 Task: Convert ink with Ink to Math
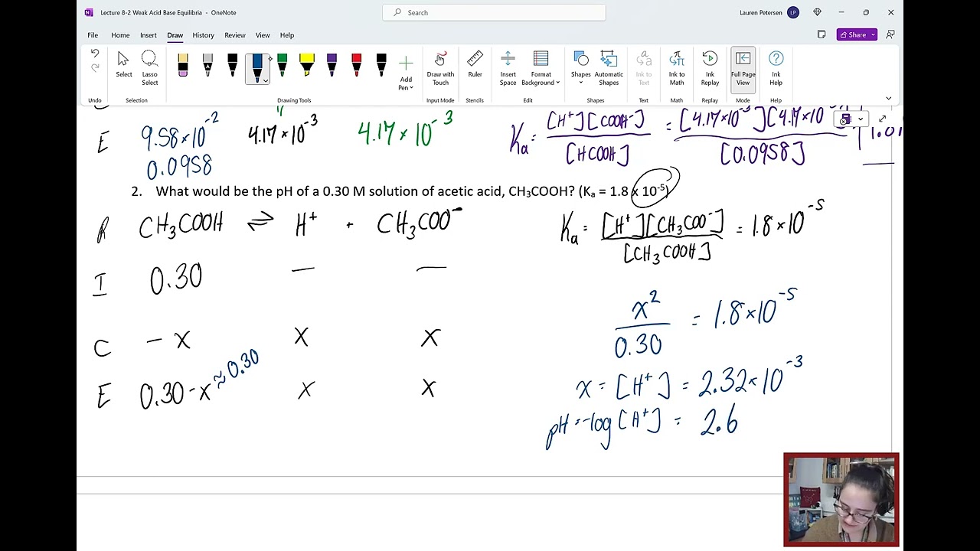coord(677,69)
